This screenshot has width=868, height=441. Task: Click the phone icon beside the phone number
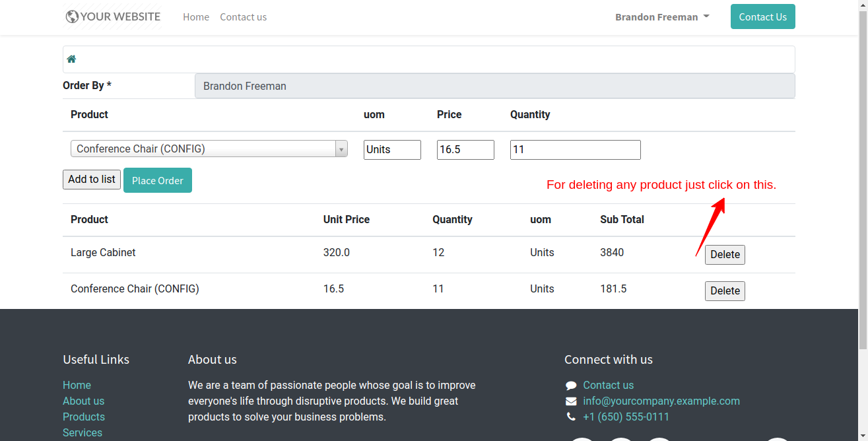(571, 417)
